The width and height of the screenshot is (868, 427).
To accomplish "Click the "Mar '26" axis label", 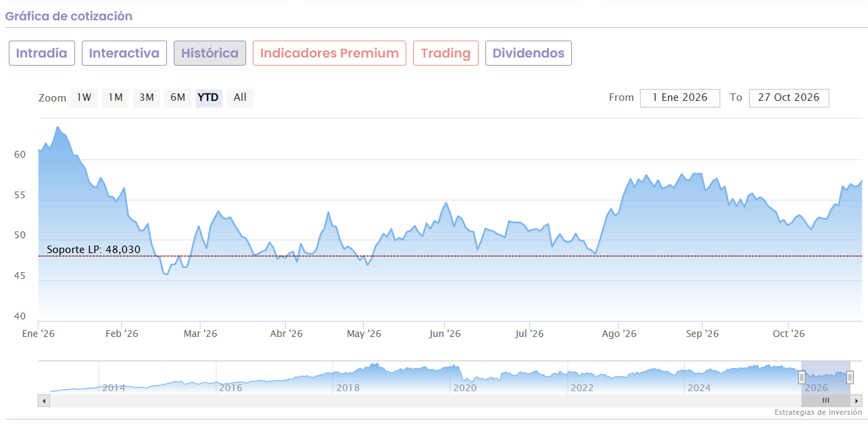I will click(x=201, y=334).
